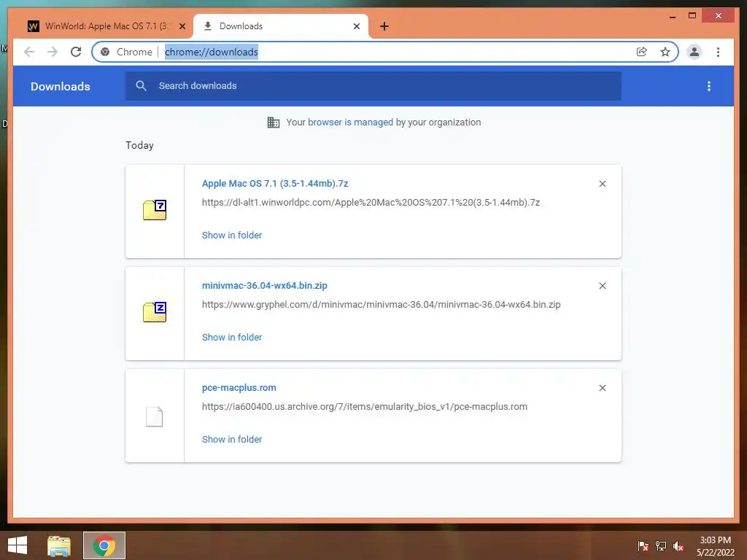
Task: Open Chrome's three-dot main menu
Action: [x=718, y=52]
